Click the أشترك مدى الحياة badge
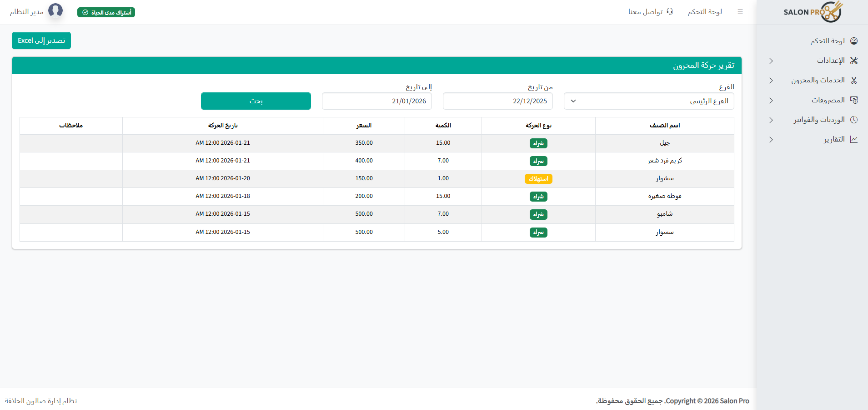Image resolution: width=868 pixels, height=410 pixels. click(x=106, y=12)
